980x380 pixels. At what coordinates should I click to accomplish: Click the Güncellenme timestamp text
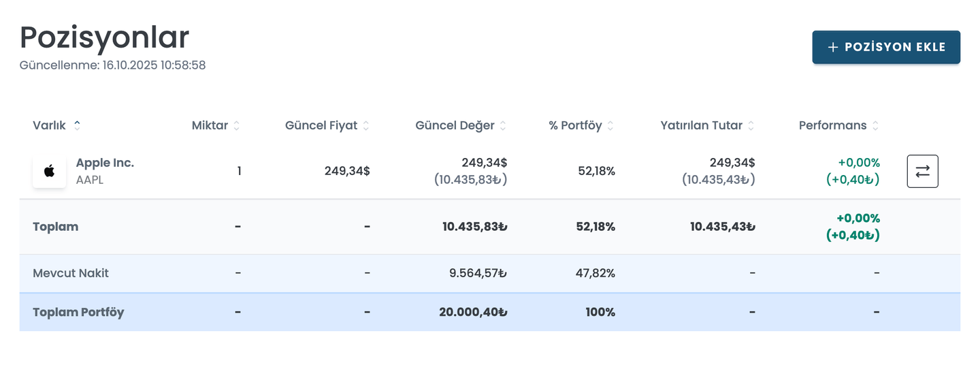click(x=113, y=65)
